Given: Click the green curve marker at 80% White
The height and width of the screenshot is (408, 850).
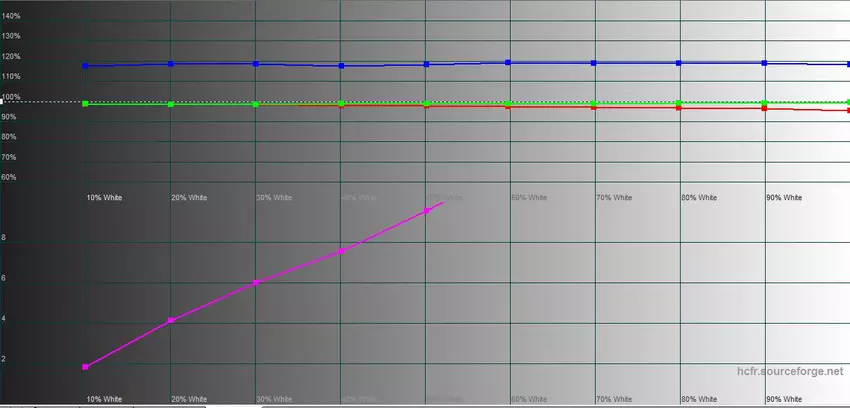Looking at the screenshot, I should point(680,103).
